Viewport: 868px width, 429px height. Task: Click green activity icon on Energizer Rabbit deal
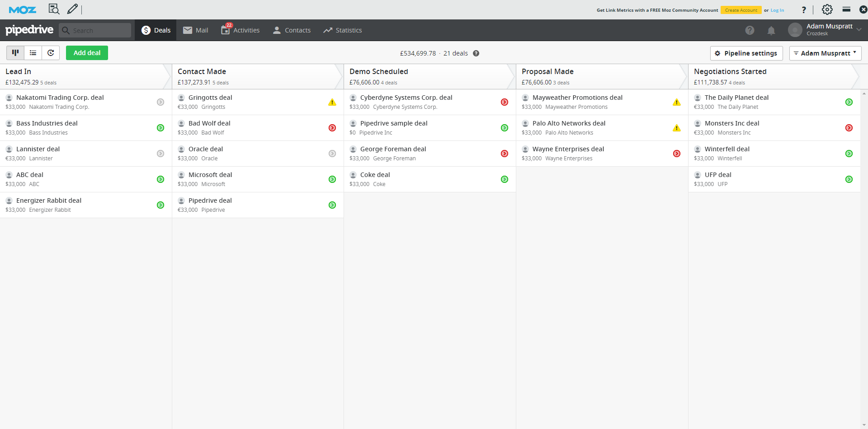pyautogui.click(x=160, y=205)
